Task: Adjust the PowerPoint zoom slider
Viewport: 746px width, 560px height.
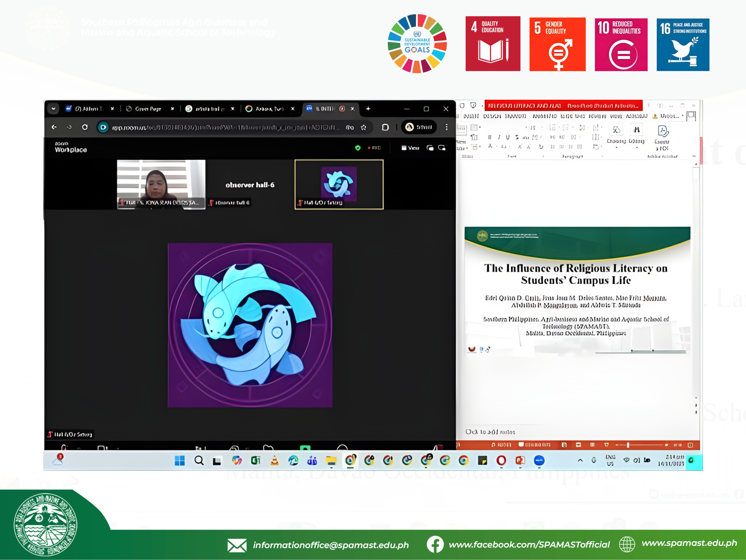Action: tap(628, 445)
